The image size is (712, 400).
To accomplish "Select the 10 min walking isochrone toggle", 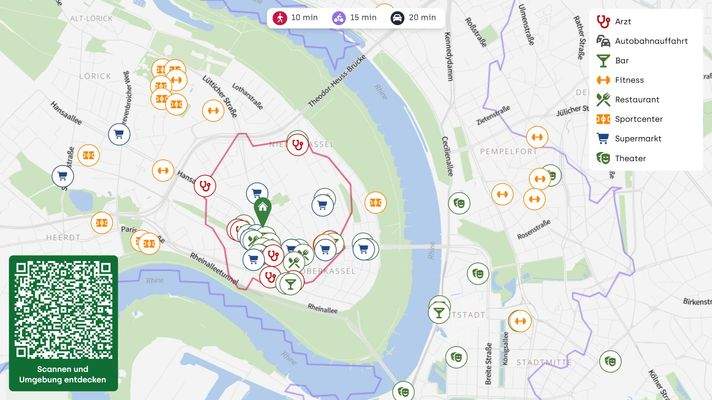I will coord(295,18).
